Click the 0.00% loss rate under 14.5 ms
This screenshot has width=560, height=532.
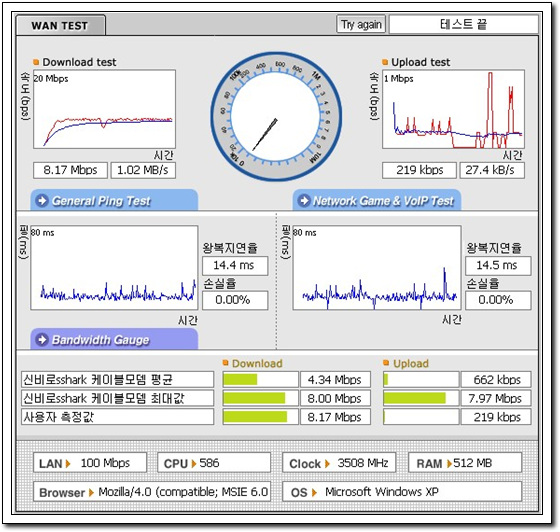[x=498, y=300]
